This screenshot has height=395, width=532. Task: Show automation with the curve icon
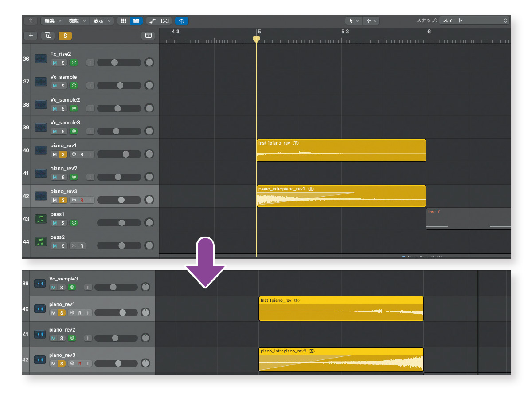tap(152, 21)
